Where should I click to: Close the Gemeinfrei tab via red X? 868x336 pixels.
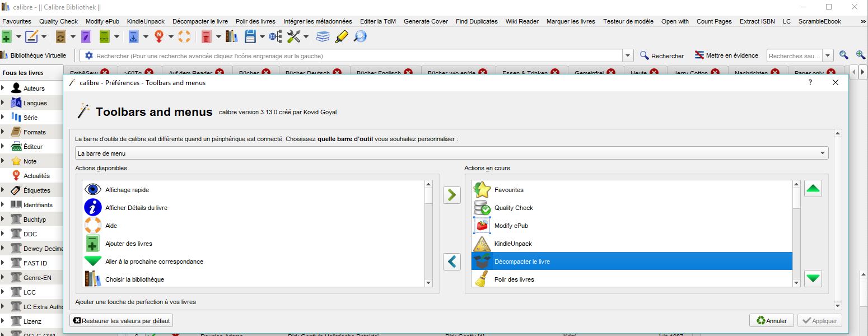click(x=612, y=73)
